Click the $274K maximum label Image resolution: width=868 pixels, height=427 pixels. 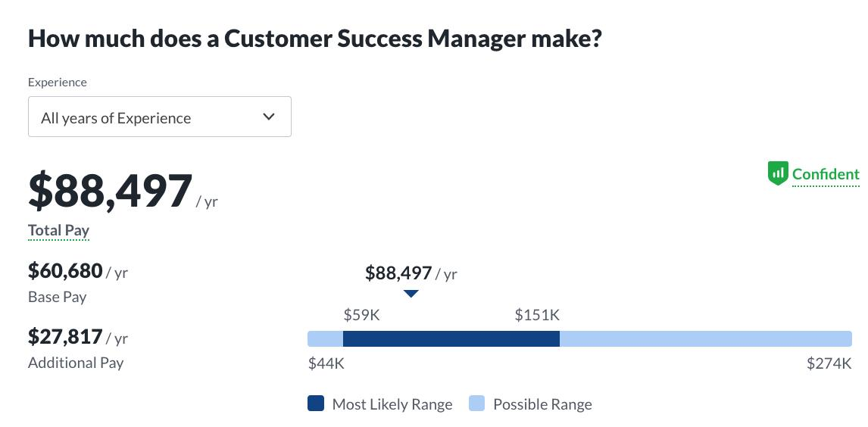pos(829,363)
